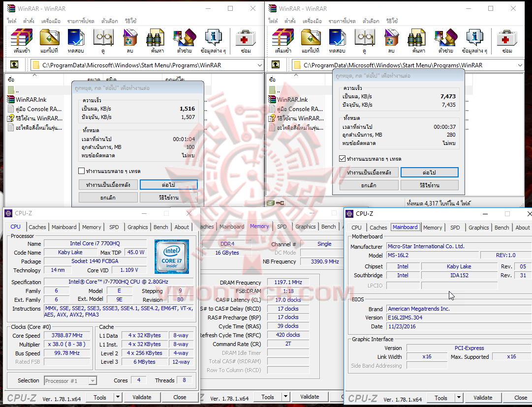Click Tools button in left CPU-Z
This screenshot has height=407, width=532.
tap(100, 397)
